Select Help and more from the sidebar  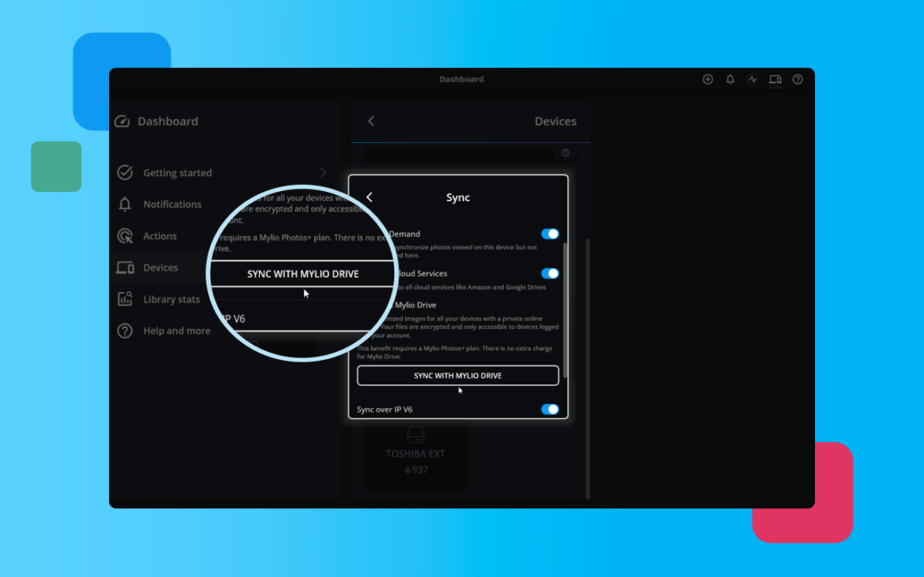click(176, 331)
